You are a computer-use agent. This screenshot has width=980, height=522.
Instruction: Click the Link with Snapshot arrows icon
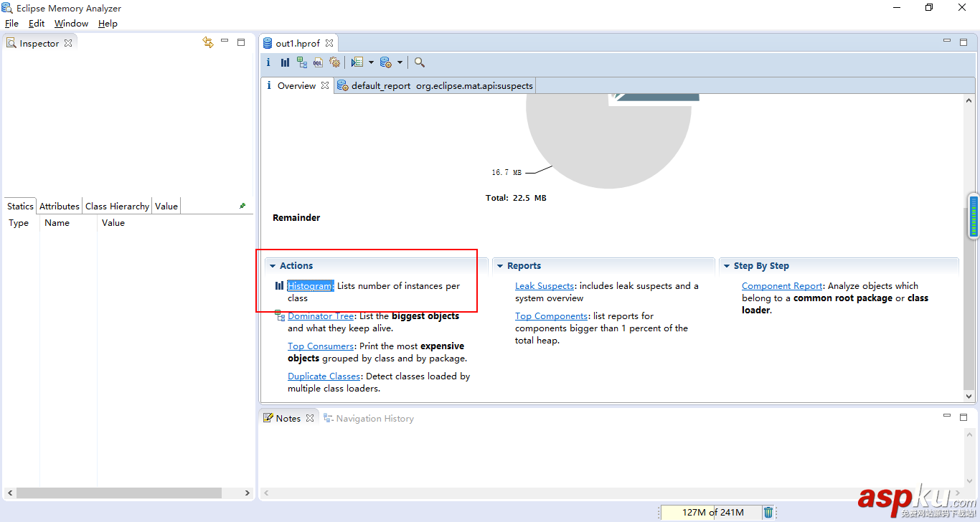click(x=208, y=43)
